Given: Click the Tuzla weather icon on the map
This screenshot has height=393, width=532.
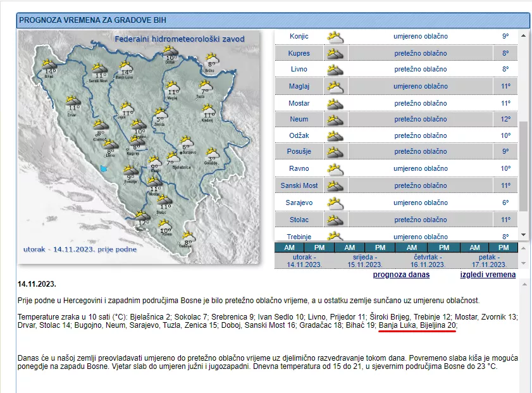Looking at the screenshot, I should pos(205,86).
